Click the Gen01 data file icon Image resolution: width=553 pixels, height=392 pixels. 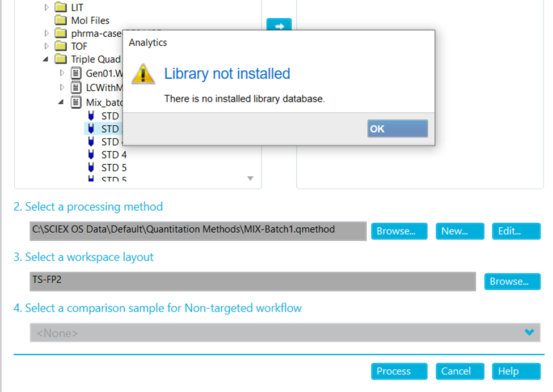[76, 73]
